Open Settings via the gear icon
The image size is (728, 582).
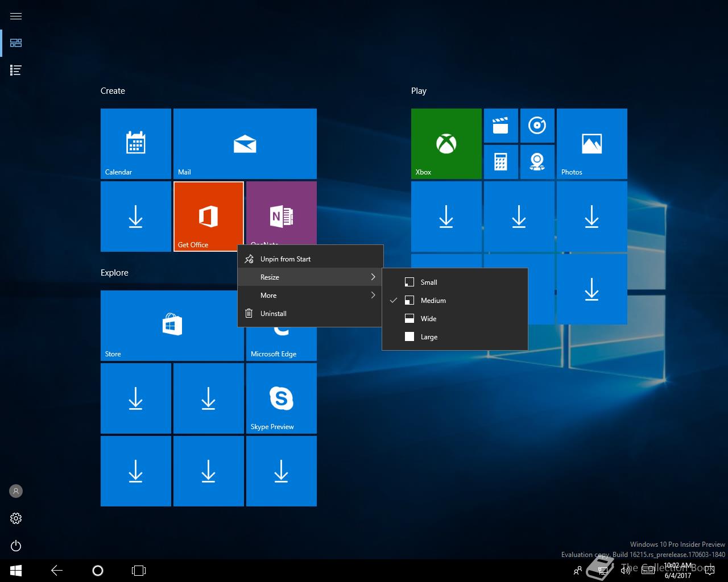(16, 518)
